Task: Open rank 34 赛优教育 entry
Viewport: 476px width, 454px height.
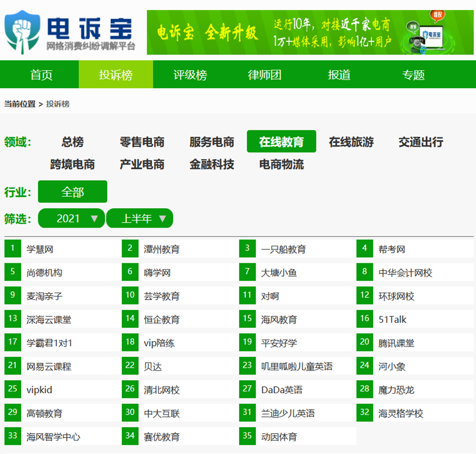Action: tap(180, 436)
